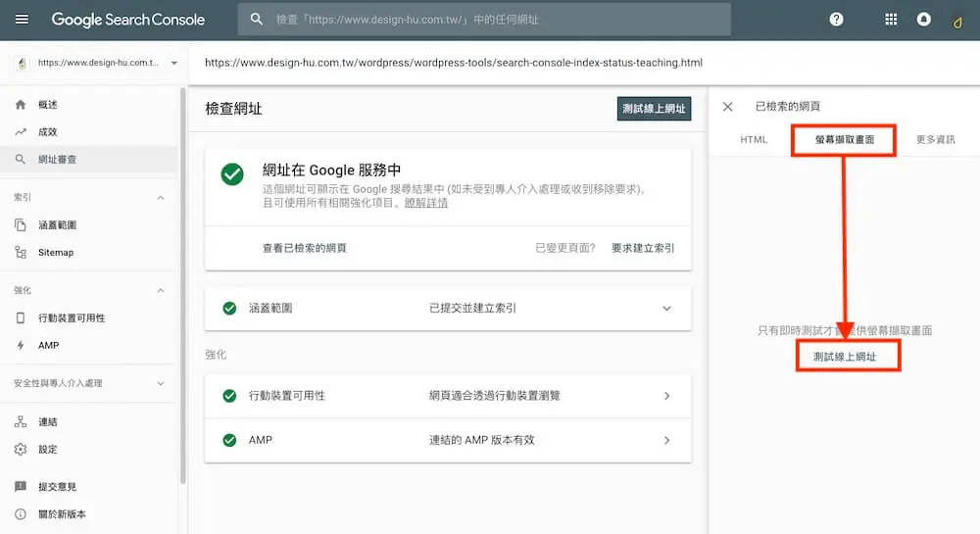Image resolution: width=980 pixels, height=534 pixels.
Task: Click the inspected URL text below the search bar
Action: 454,63
